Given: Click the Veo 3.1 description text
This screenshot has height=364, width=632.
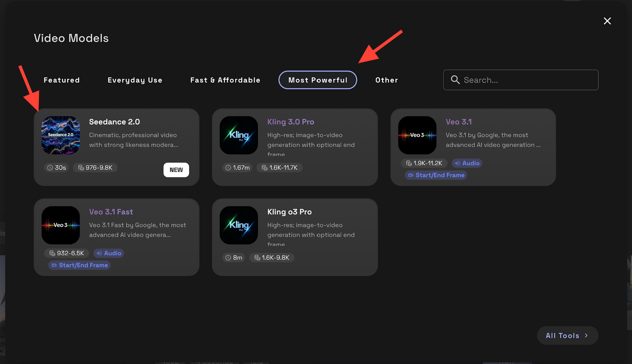Looking at the screenshot, I should [x=493, y=140].
